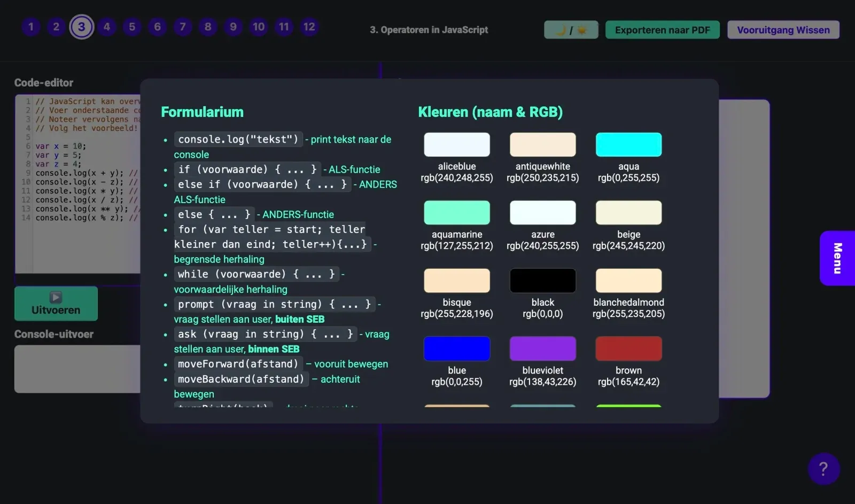This screenshot has height=504, width=855.
Task: Click the blue color swatch
Action: [x=457, y=348]
